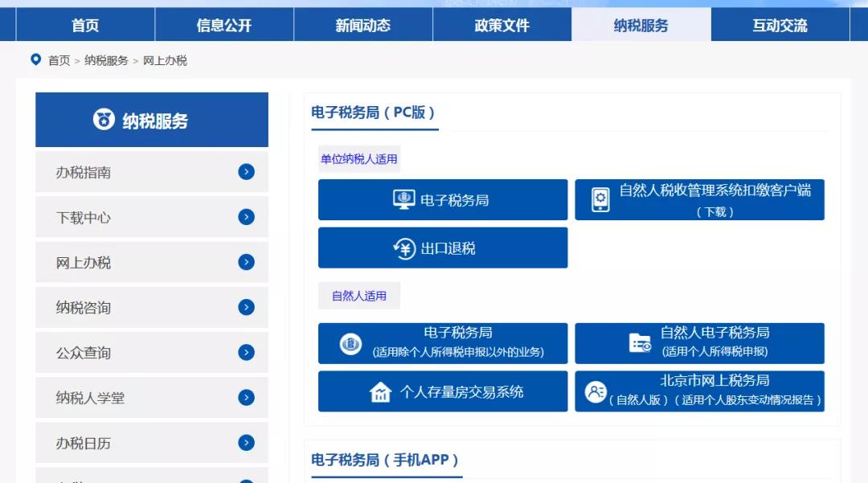Click the person icon on 北京市网上税务局 button
This screenshot has width=868, height=483.
[595, 391]
